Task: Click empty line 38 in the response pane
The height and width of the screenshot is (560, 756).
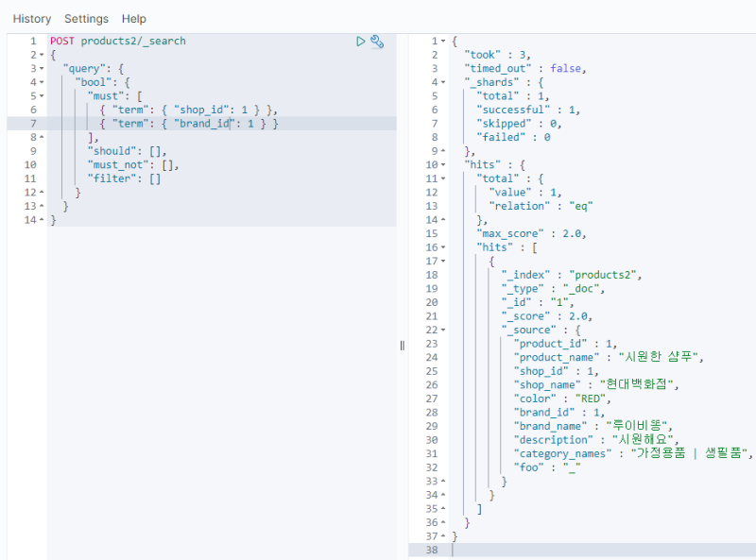Action: (x=567, y=549)
